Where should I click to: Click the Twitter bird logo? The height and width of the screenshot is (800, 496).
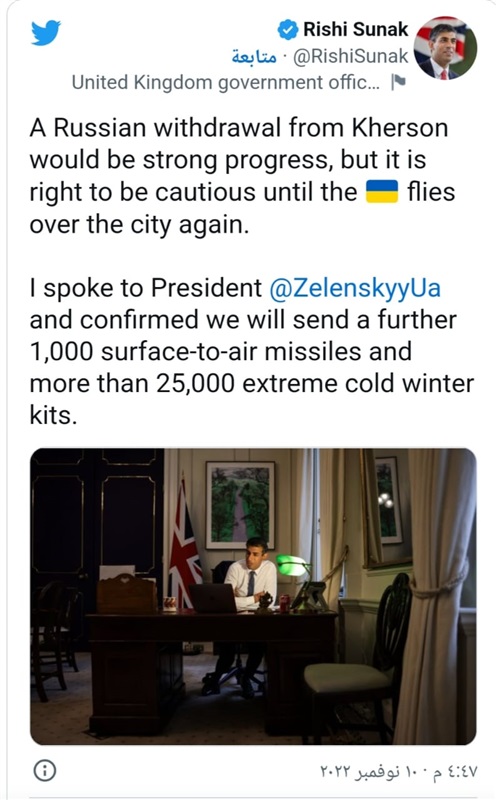[x=46, y=33]
